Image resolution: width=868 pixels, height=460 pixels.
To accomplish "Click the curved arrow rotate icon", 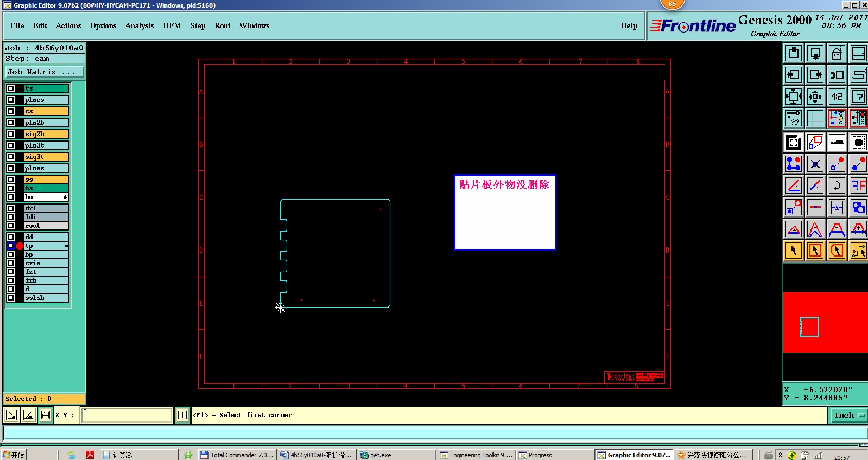I will (837, 186).
